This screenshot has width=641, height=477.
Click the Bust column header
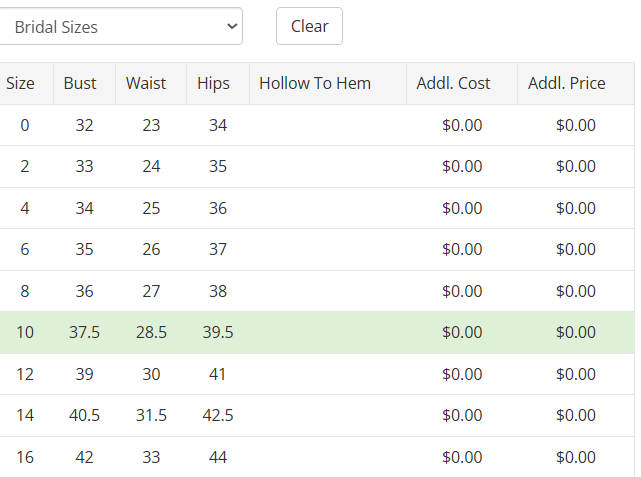click(80, 84)
